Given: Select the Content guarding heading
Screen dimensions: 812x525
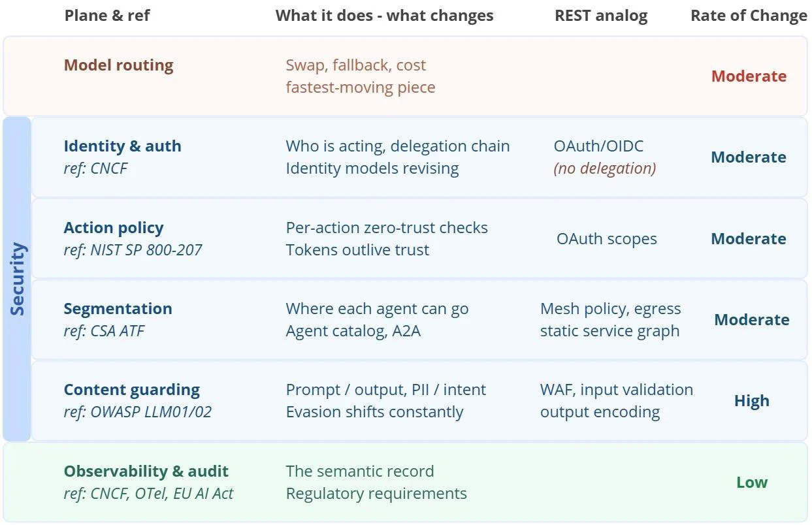Looking at the screenshot, I should pyautogui.click(x=131, y=390).
